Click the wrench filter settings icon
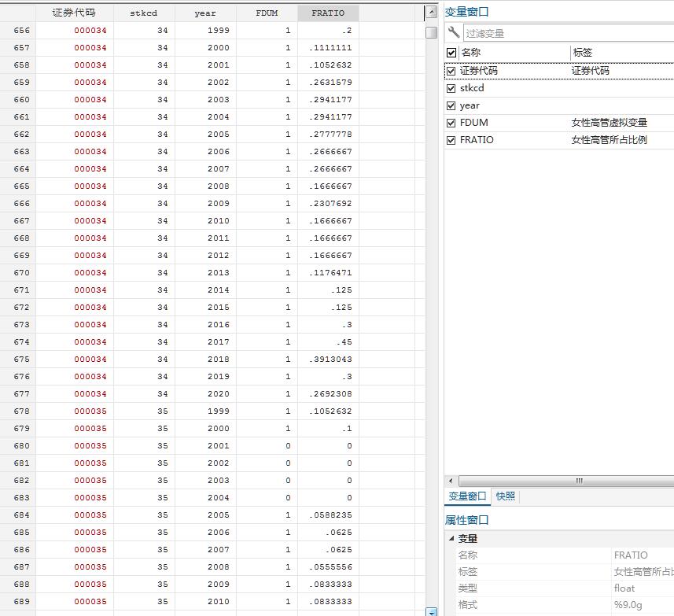The image size is (674, 616). coord(453,32)
